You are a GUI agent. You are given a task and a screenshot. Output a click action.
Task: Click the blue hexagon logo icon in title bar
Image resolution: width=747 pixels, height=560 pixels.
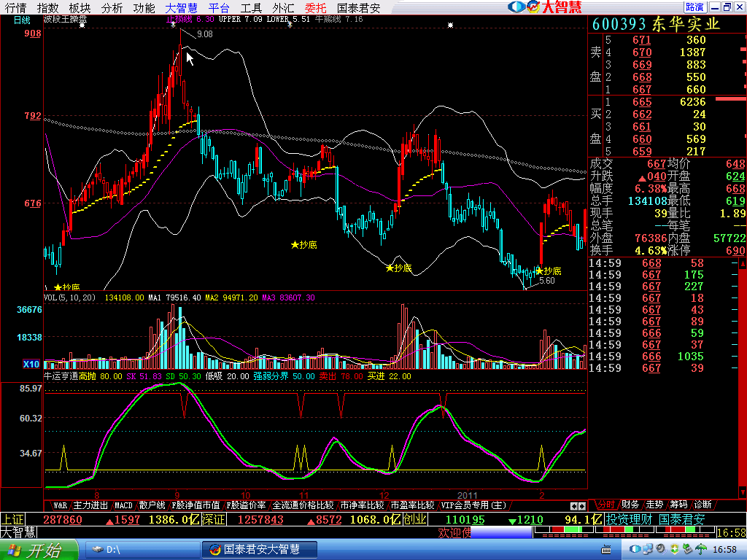[x=516, y=7]
